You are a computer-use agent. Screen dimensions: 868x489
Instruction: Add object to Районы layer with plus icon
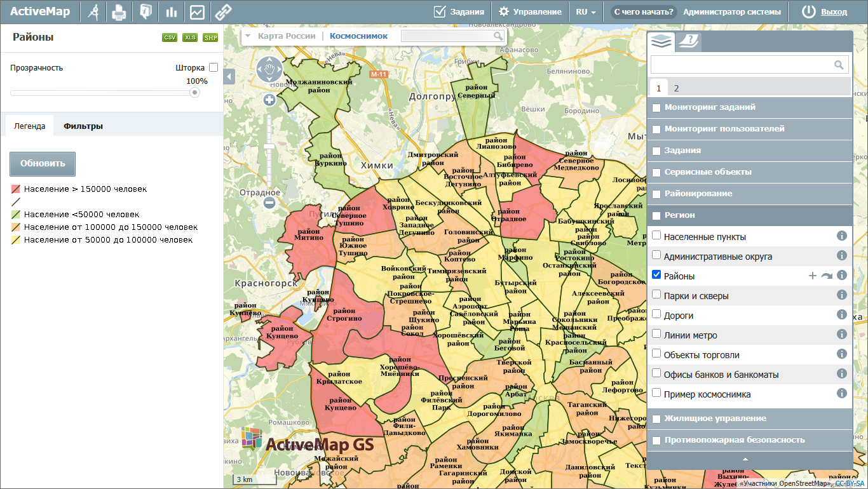(x=812, y=276)
